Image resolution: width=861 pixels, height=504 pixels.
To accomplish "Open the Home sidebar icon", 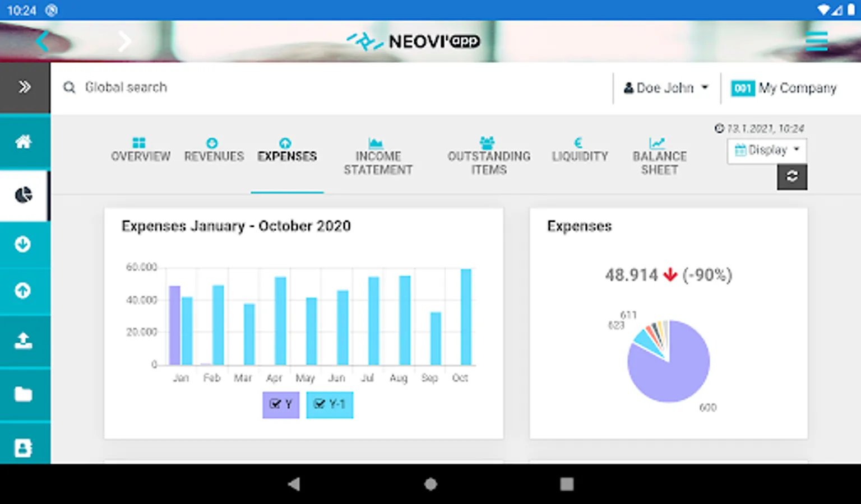I will tap(24, 142).
